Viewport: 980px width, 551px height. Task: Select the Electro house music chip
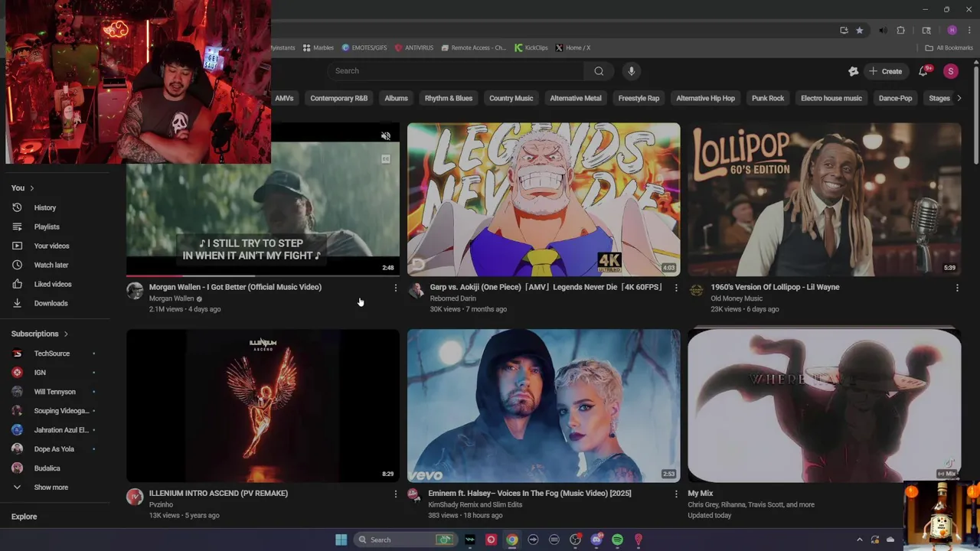(831, 98)
